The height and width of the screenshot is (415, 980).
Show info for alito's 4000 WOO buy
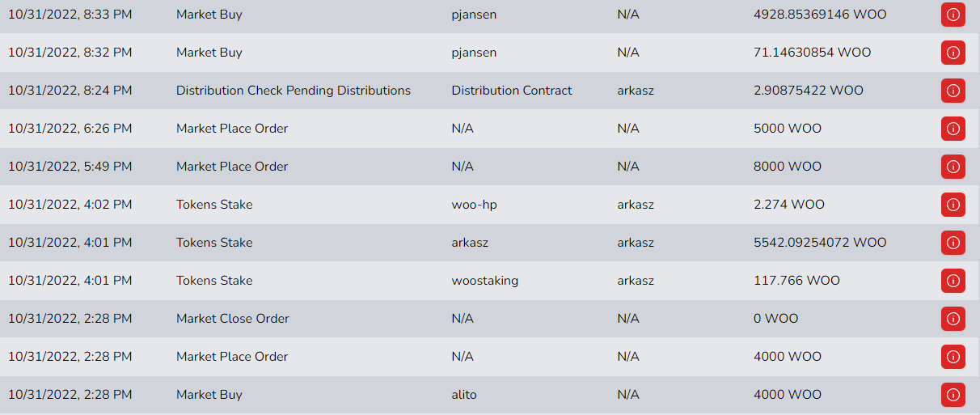click(x=953, y=395)
